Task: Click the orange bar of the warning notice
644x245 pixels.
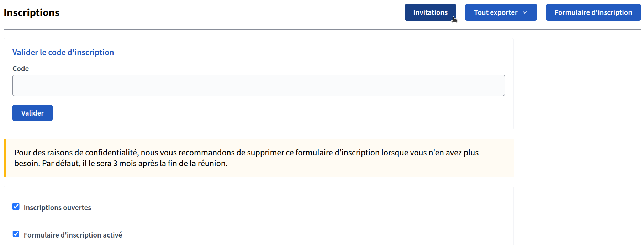Action: [x=5, y=158]
